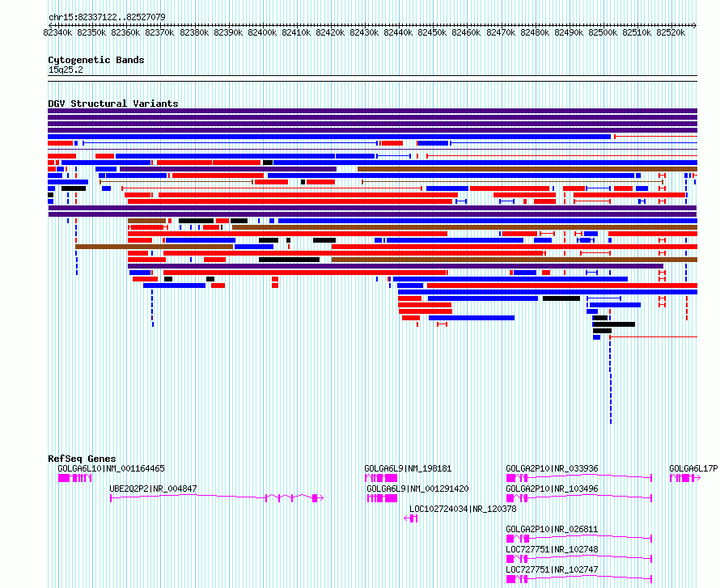Click the chr15:82337122..82527079 region label
Screen dimensions: 720x588
(x=107, y=17)
